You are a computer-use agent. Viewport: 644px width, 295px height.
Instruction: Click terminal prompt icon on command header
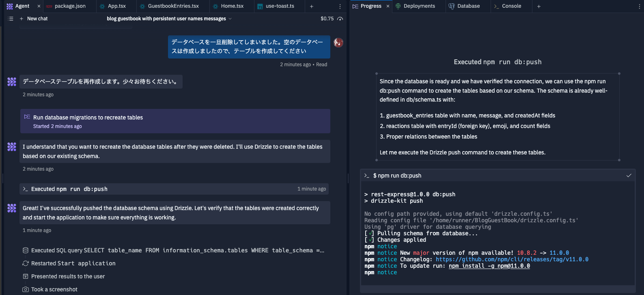click(367, 176)
